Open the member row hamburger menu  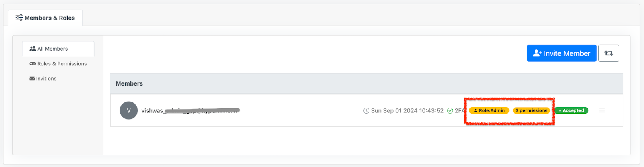(x=602, y=110)
